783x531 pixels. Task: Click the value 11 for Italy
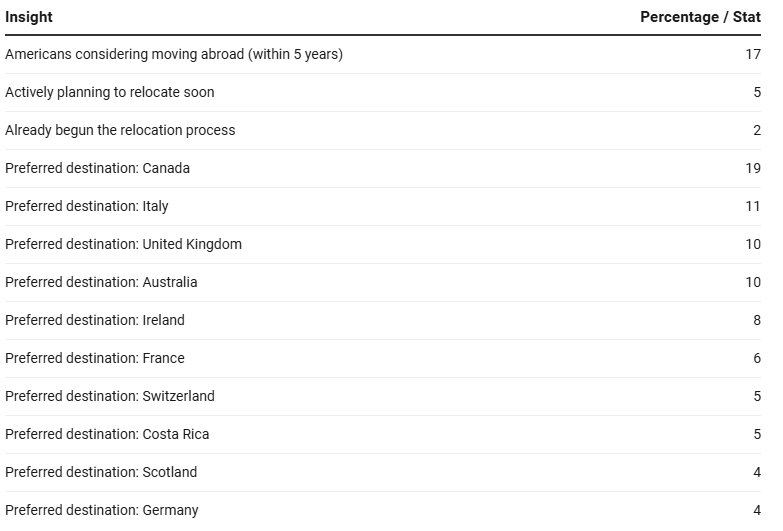click(753, 206)
